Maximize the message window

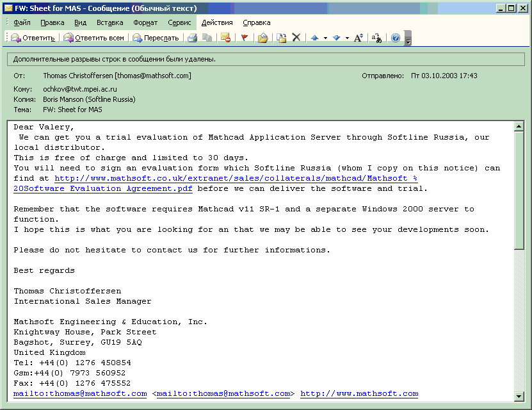coord(511,8)
